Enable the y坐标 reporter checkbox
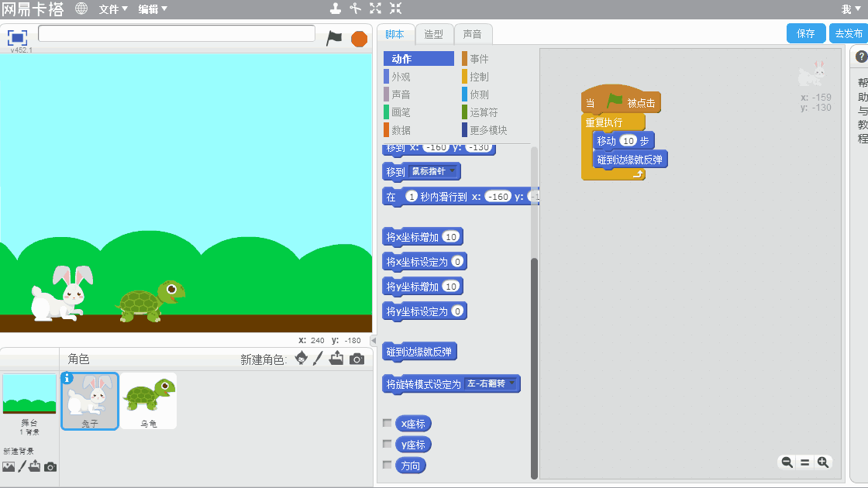The height and width of the screenshot is (488, 868). pos(387,445)
